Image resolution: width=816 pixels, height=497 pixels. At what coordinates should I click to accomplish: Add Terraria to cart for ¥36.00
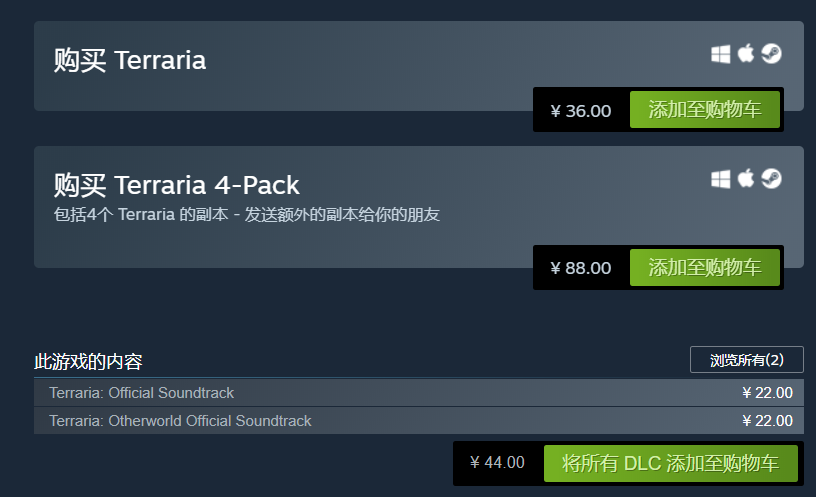(x=705, y=110)
